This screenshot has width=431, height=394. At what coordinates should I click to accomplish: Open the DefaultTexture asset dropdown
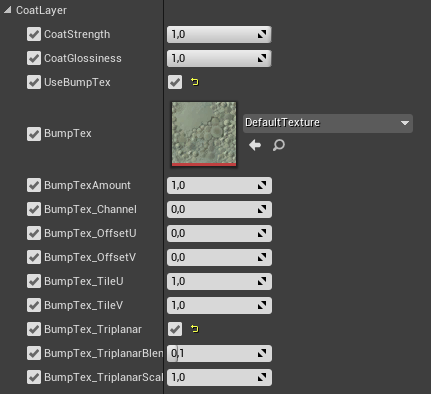[x=328, y=123]
